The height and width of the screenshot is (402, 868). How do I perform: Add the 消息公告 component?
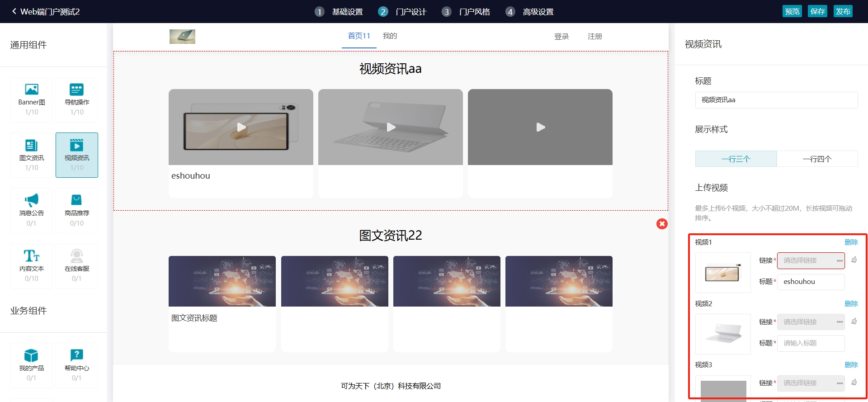coord(32,211)
